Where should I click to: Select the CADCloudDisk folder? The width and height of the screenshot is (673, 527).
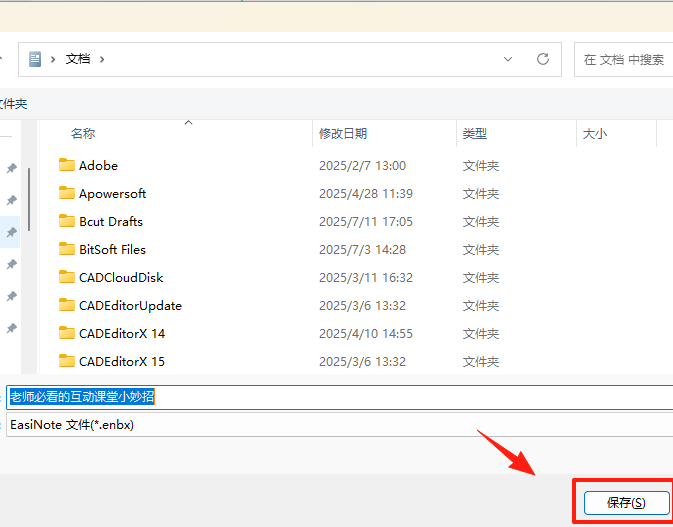(x=121, y=278)
